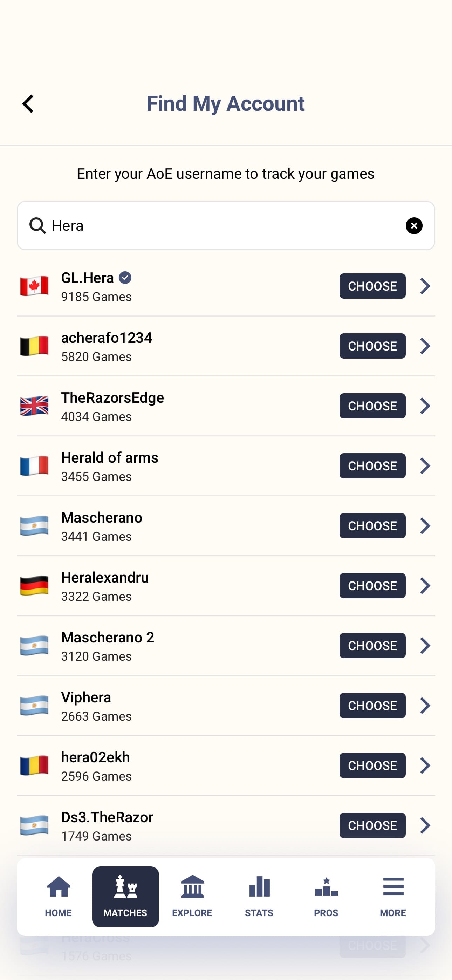This screenshot has width=452, height=980.
Task: Open the Home tab
Action: [x=59, y=896]
